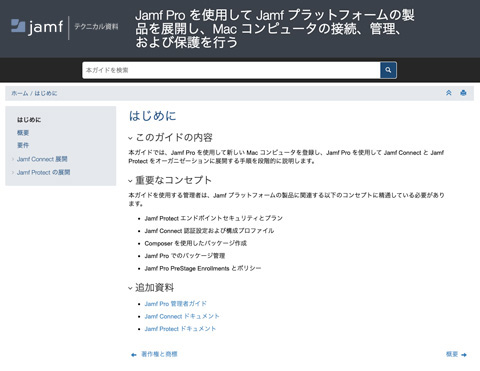The width and height of the screenshot is (480, 371).
Task: Click the このガイドの内容 heading text
Action: click(174, 137)
